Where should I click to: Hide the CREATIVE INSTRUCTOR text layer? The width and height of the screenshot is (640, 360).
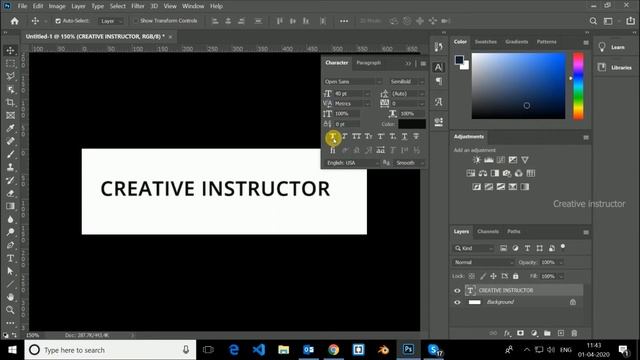[x=457, y=291]
